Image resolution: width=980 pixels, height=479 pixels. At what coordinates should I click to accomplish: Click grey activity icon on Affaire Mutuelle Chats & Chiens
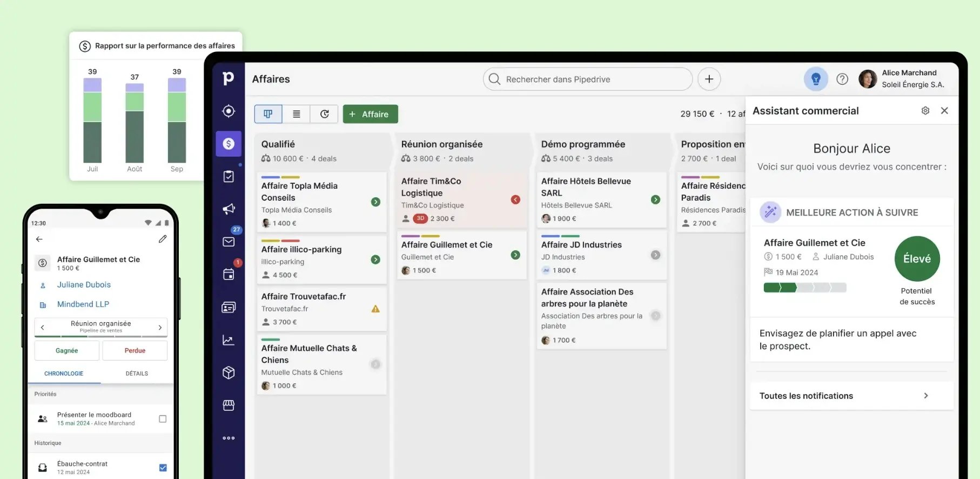pyautogui.click(x=375, y=364)
